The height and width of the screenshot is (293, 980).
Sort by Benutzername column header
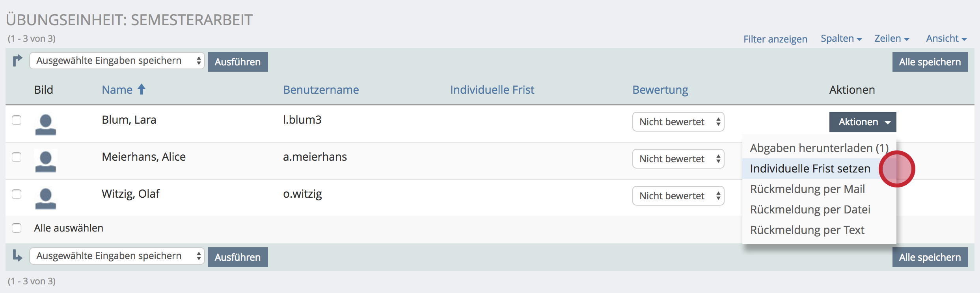coord(321,90)
